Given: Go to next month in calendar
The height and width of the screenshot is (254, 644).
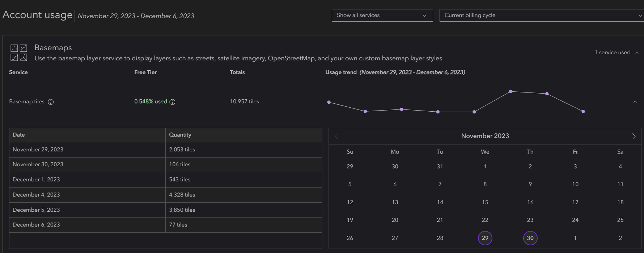Looking at the screenshot, I should pos(634,136).
